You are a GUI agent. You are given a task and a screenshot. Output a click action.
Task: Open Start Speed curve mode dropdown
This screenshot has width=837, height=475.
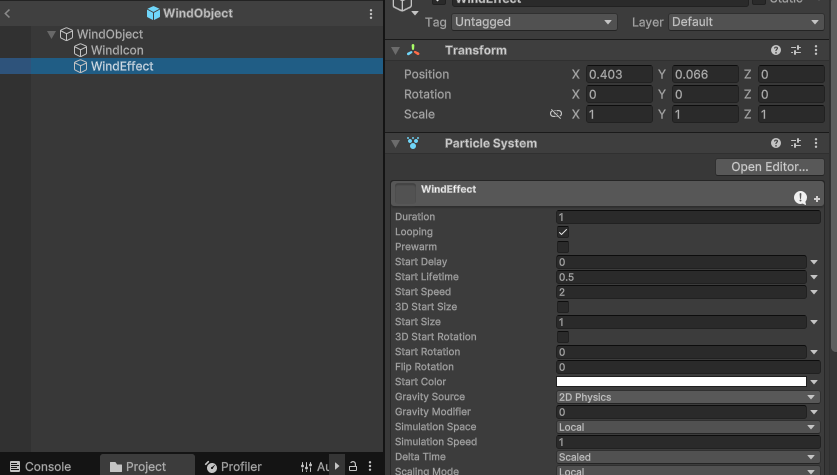pyautogui.click(x=814, y=292)
